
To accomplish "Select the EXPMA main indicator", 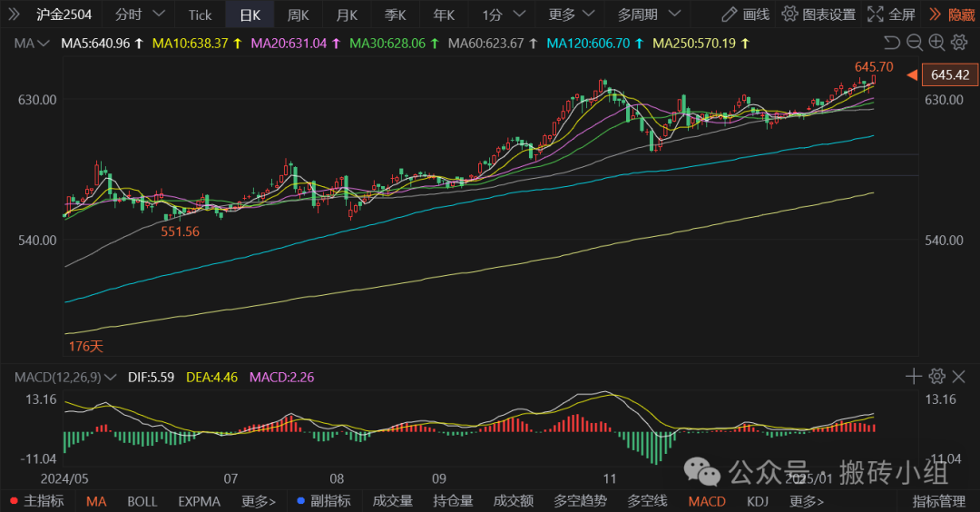I will (x=199, y=501).
